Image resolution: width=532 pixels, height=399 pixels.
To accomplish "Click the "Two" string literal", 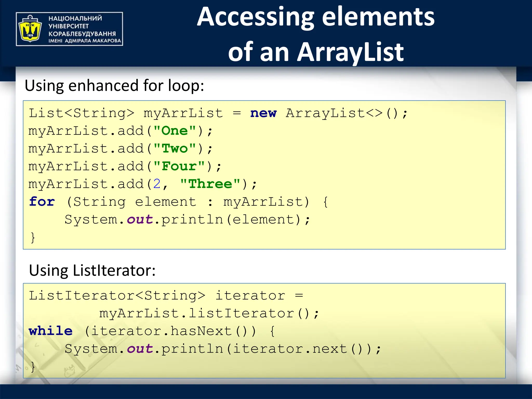I will point(174,149).
